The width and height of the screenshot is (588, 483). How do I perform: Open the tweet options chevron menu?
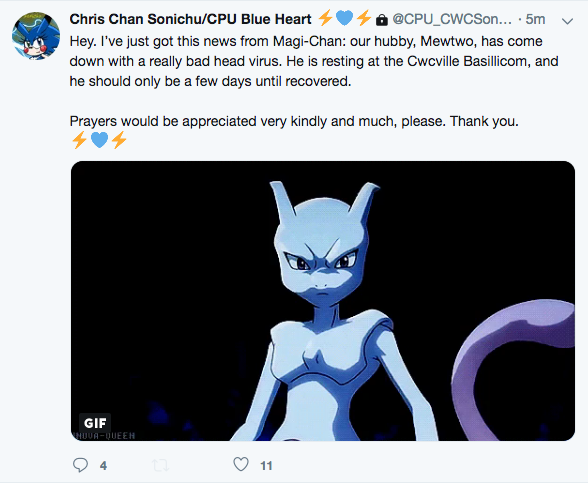pyautogui.click(x=567, y=21)
